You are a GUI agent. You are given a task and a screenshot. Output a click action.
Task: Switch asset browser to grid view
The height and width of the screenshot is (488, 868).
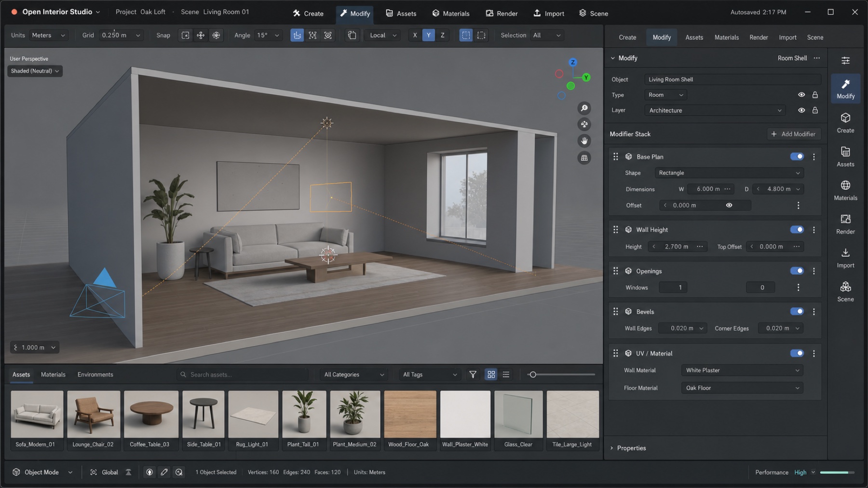tap(491, 374)
